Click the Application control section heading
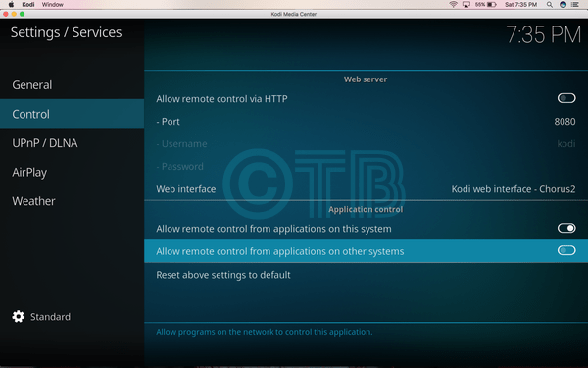Screen dimensions: 588x368 366,209
